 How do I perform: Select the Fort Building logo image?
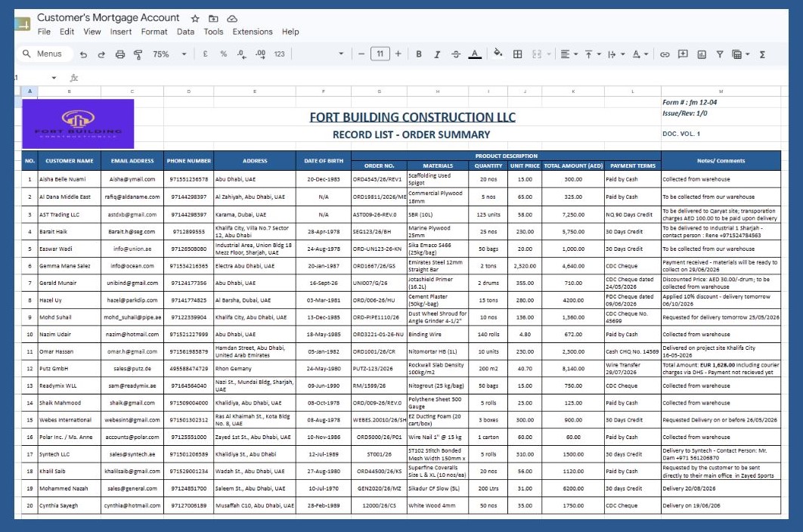point(78,124)
